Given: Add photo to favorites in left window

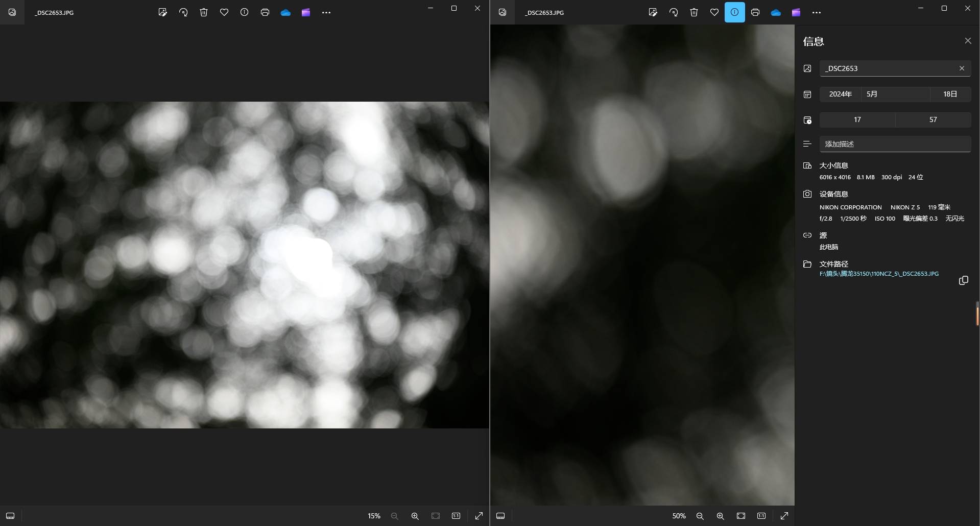Looking at the screenshot, I should click(224, 12).
